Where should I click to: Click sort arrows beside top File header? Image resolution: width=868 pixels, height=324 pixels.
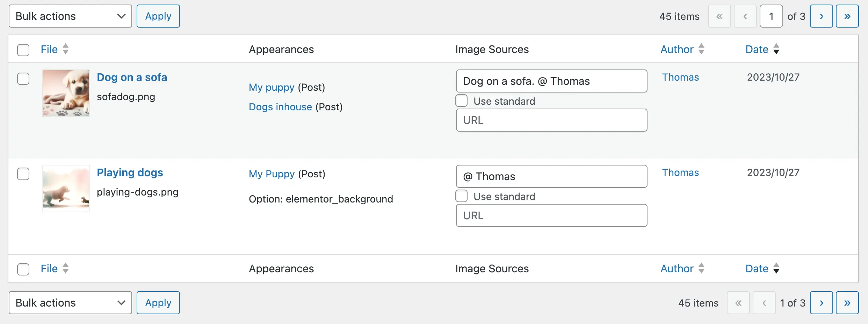coord(65,49)
